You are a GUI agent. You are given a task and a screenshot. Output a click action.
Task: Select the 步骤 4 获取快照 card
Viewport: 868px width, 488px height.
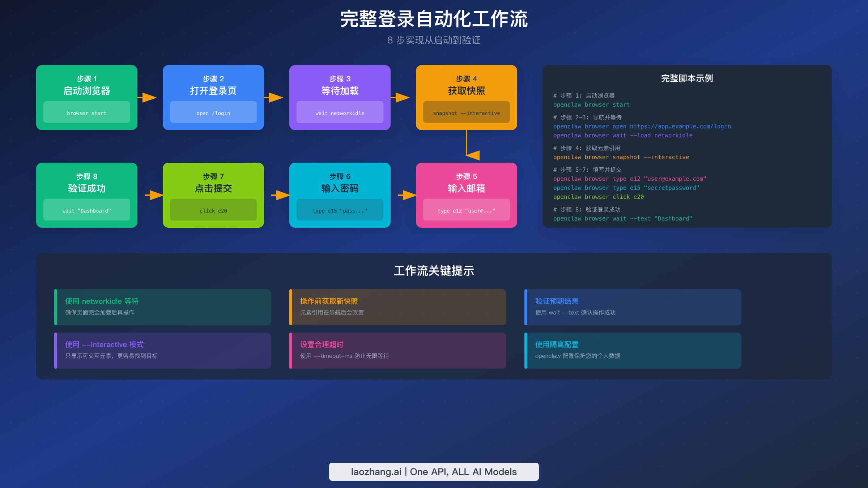[x=467, y=87]
